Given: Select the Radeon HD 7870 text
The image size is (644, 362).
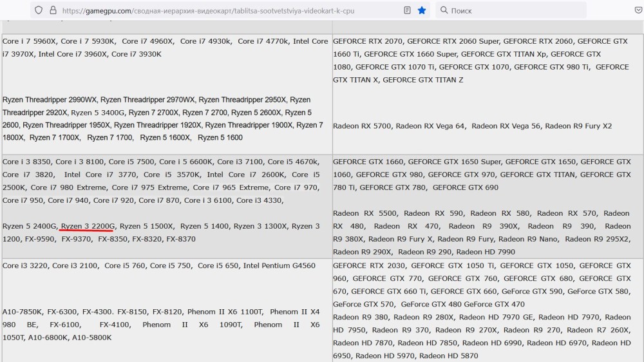Looking at the screenshot, I should pos(363,343).
